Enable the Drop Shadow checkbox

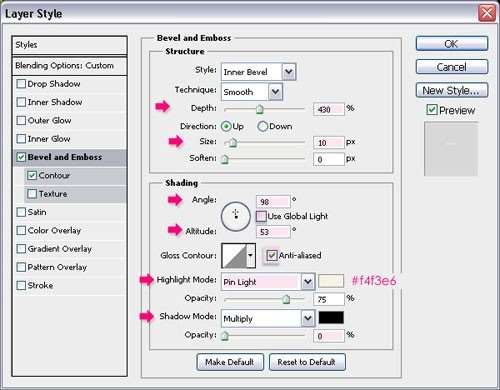tap(21, 84)
